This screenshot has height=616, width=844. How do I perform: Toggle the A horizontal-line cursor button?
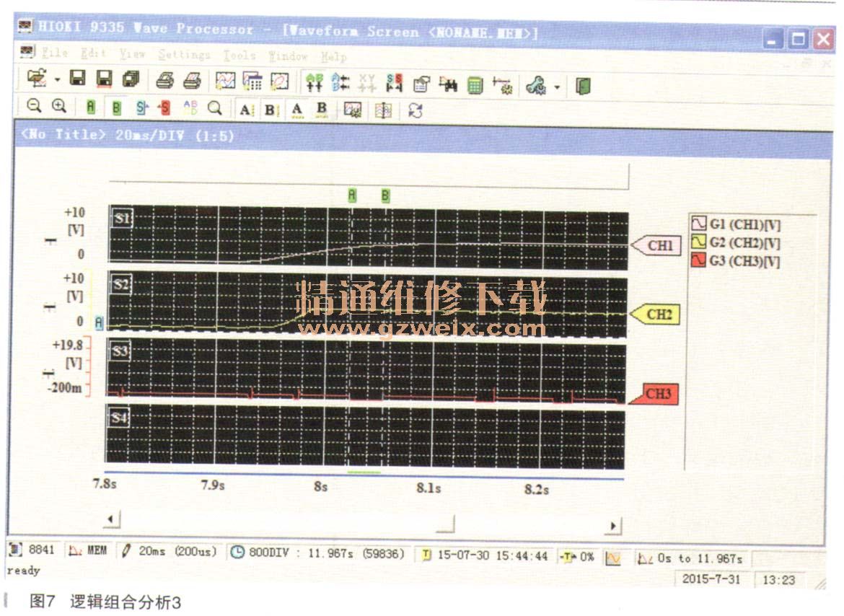coord(297,110)
